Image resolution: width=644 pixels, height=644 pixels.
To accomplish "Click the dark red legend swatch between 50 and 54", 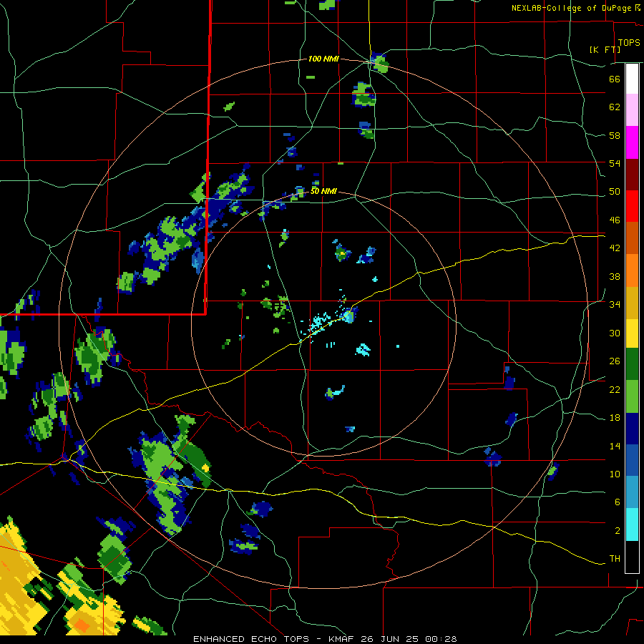I will [x=632, y=175].
